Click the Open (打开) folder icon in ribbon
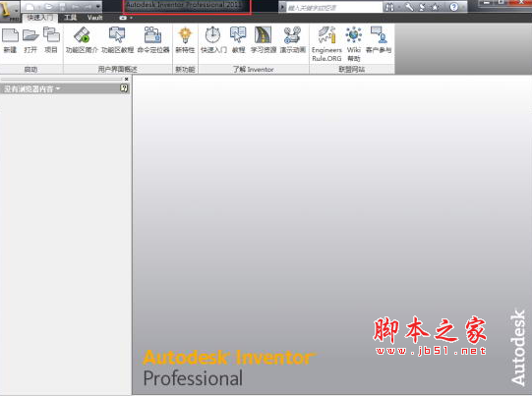The width and height of the screenshot is (532, 396). (x=30, y=35)
